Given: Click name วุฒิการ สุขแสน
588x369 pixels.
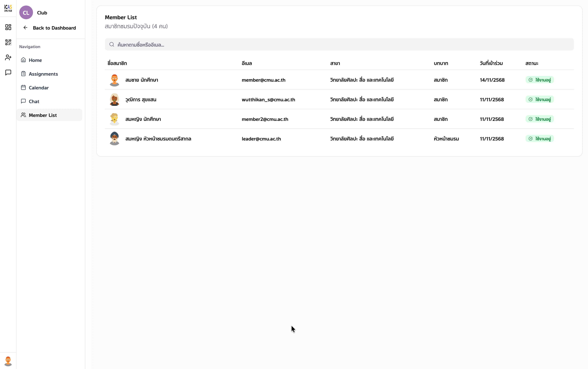Looking at the screenshot, I should [141, 100].
